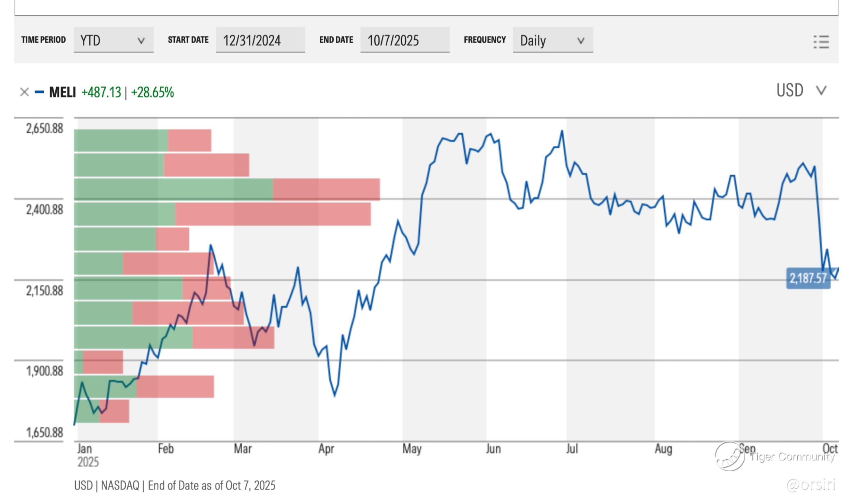Click the Start Date field 12/31/2024
Screen dimensions: 853x504
tap(260, 40)
